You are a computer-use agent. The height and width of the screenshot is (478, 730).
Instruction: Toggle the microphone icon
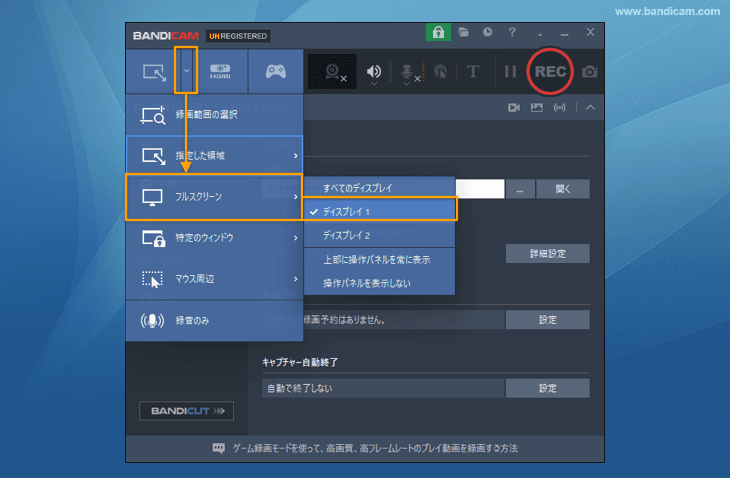[406, 71]
